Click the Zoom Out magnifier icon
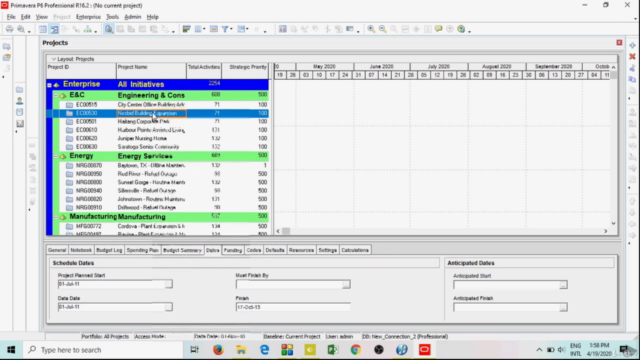The height and width of the screenshot is (360, 640). point(382,29)
